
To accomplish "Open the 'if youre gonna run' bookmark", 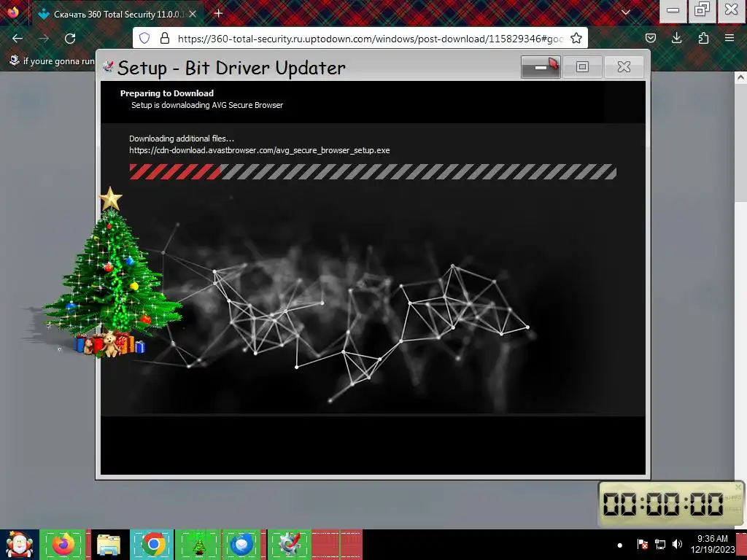I will click(53, 61).
